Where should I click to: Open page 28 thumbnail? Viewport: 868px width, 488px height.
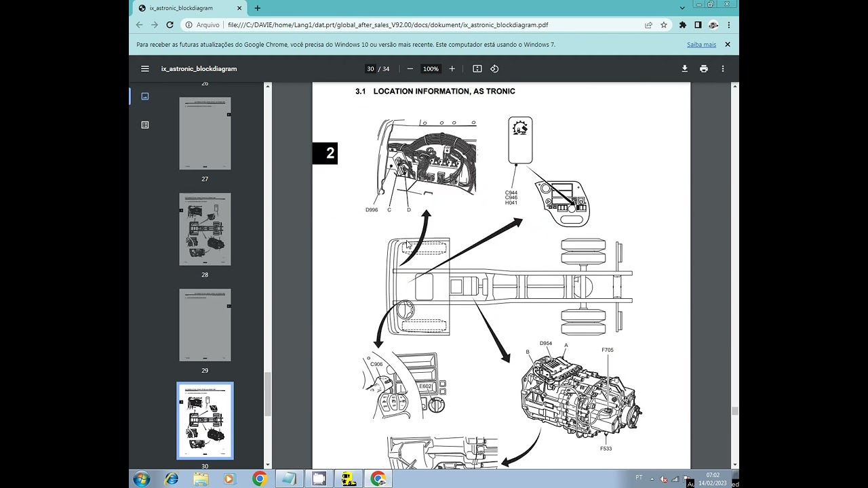(205, 229)
